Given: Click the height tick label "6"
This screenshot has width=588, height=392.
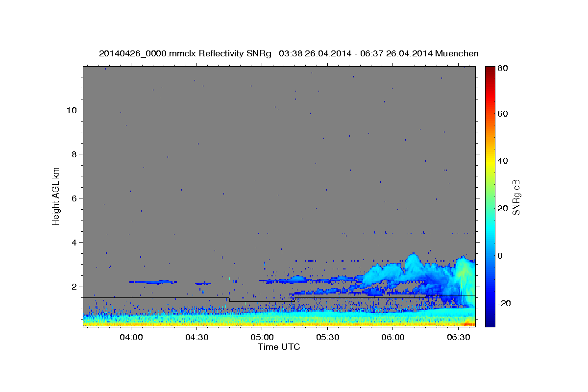Looking at the screenshot, I should point(74,198).
